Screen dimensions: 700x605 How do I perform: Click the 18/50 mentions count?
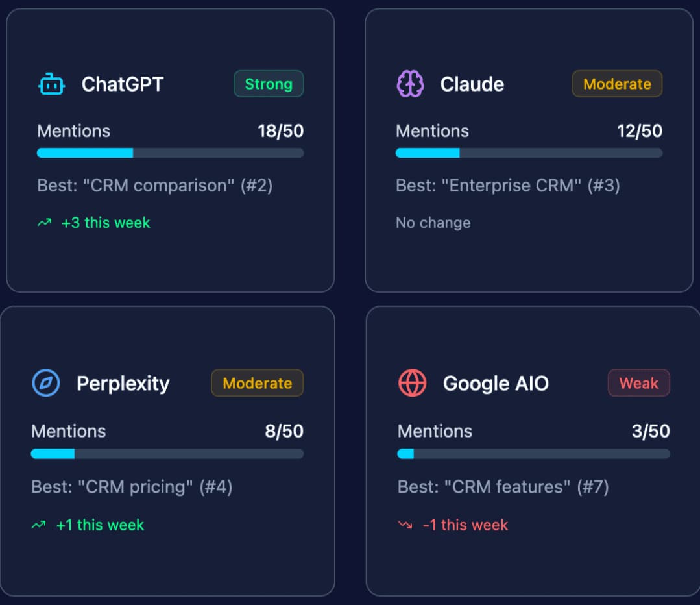point(280,131)
